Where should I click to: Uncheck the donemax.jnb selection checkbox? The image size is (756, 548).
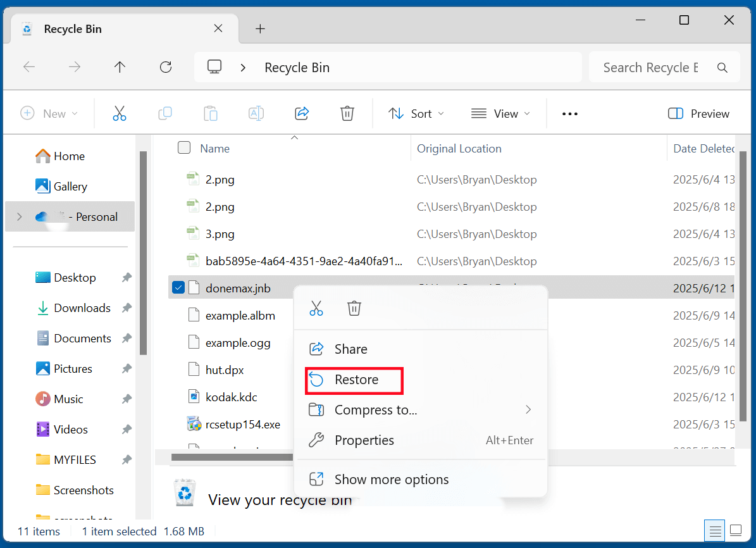178,287
